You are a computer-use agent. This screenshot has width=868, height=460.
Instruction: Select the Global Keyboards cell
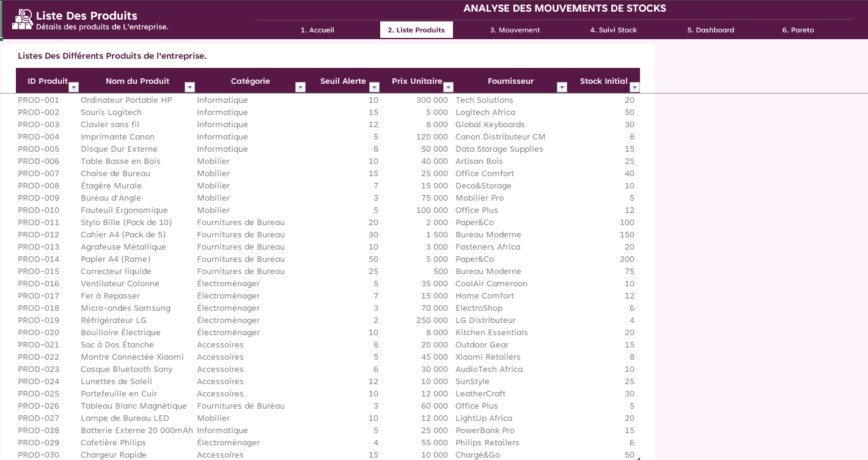tap(510, 124)
